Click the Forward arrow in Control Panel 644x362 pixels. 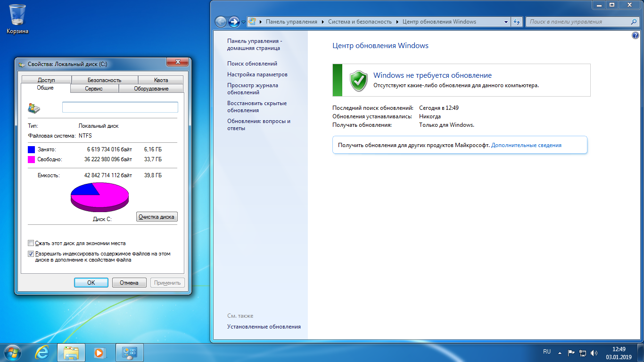[x=234, y=22]
